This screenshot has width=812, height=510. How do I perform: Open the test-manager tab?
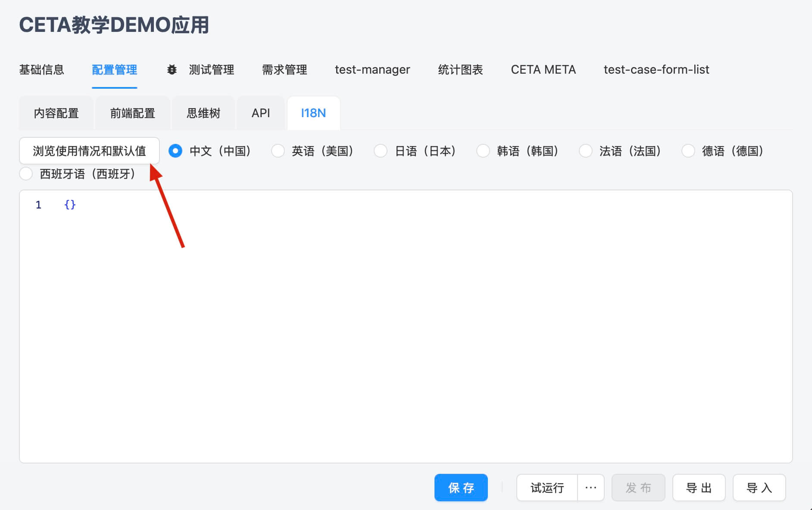pos(372,69)
